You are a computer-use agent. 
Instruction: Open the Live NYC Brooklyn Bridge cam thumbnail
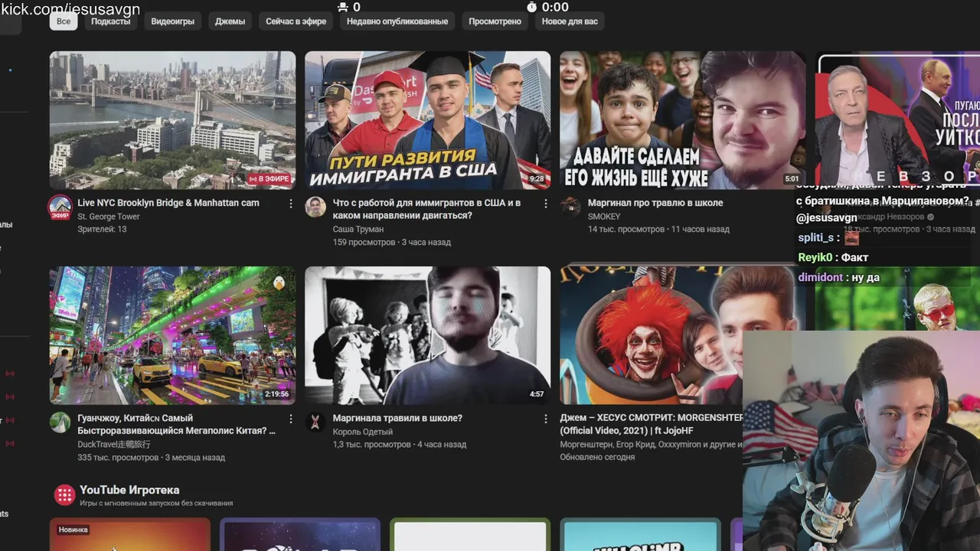coord(172,120)
